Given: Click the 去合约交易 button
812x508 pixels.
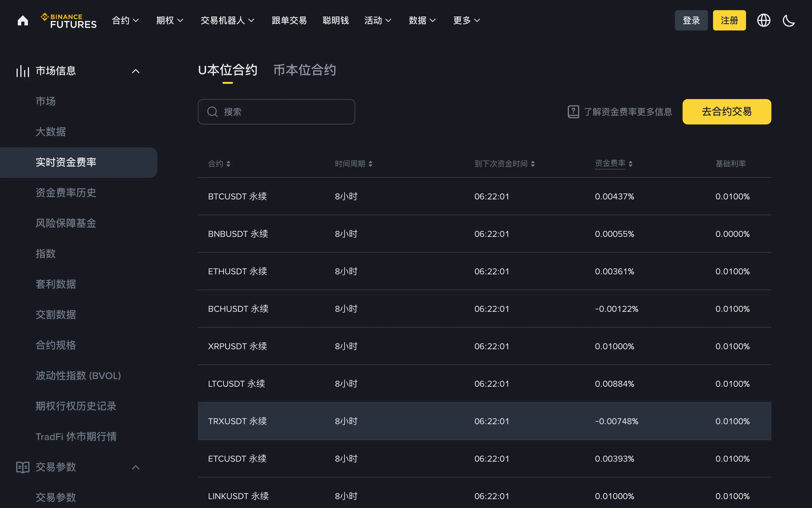Looking at the screenshot, I should click(727, 111).
